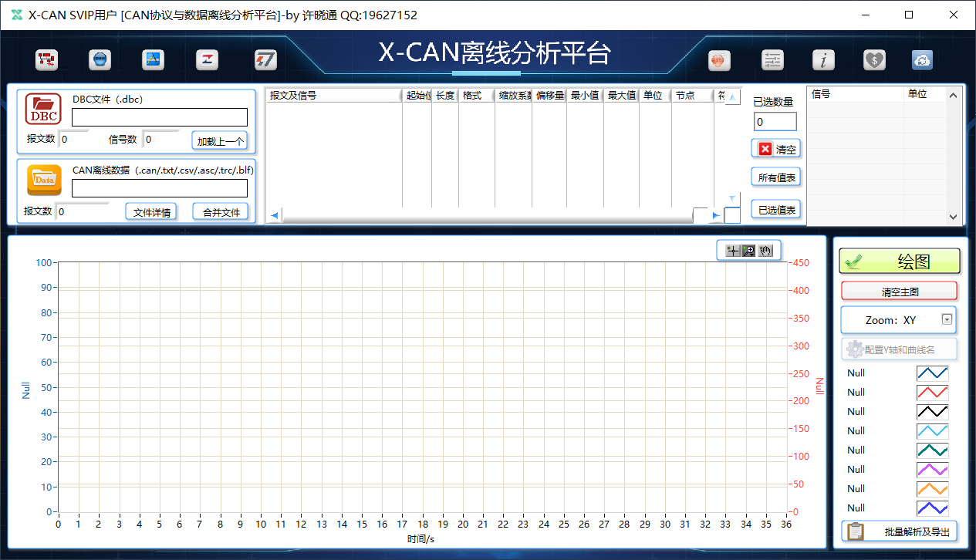The image size is (976, 560).
Task: Select the pan hand tool on the chart
Action: pos(765,250)
